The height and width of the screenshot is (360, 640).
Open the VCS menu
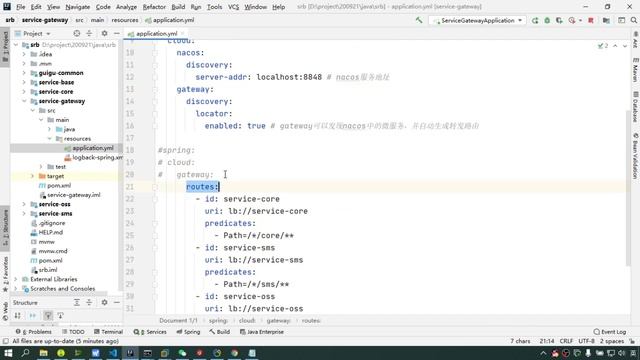click(x=233, y=7)
